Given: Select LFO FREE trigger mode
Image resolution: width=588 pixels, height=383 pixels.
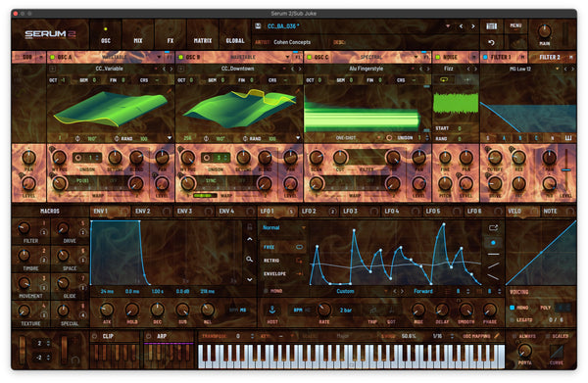Looking at the screenshot, I should click(283, 247).
